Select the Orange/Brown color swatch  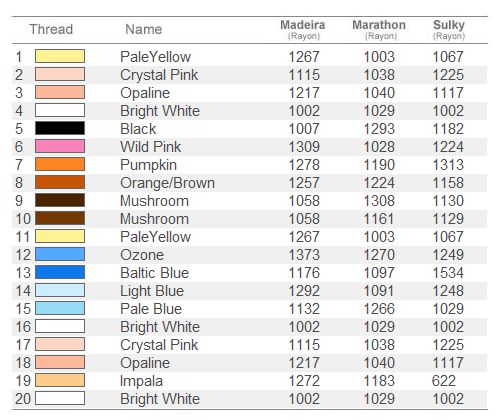(60, 182)
